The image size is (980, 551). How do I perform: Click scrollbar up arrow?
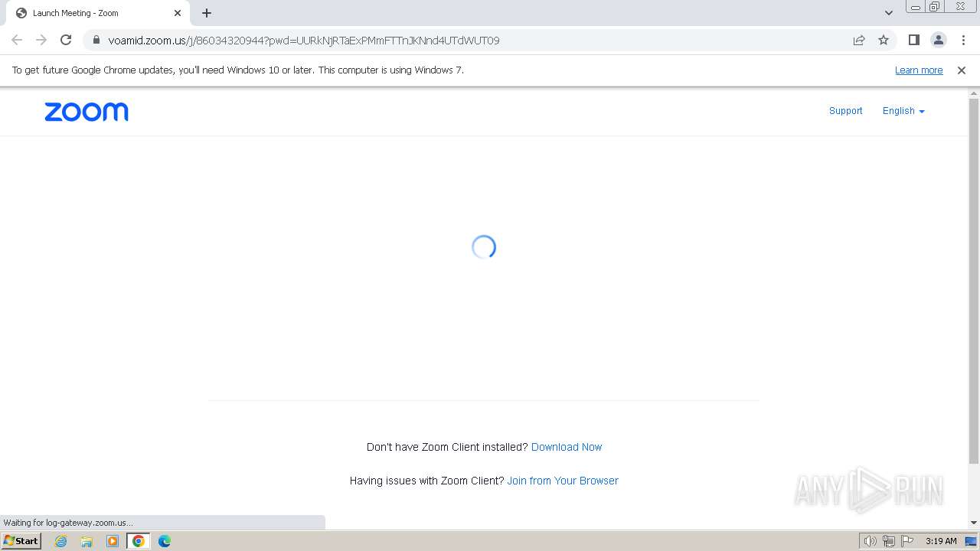point(974,93)
